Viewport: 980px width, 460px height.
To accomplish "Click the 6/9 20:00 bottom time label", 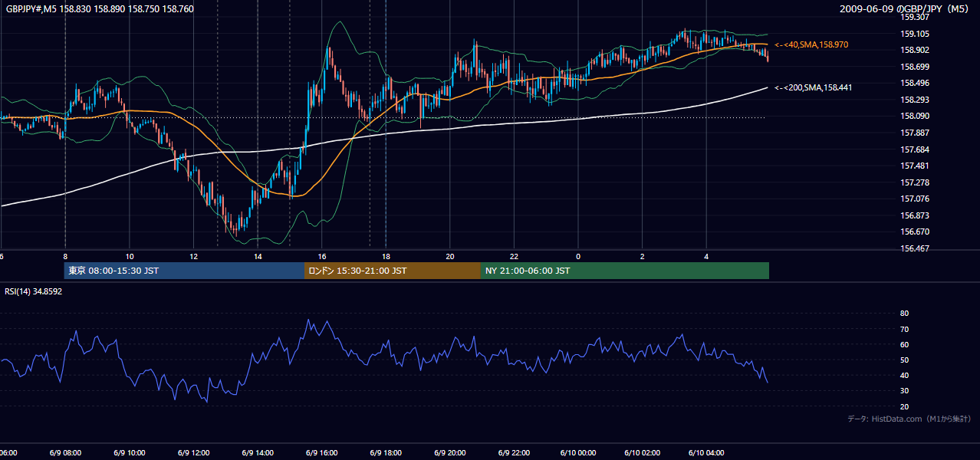I will pyautogui.click(x=449, y=453).
